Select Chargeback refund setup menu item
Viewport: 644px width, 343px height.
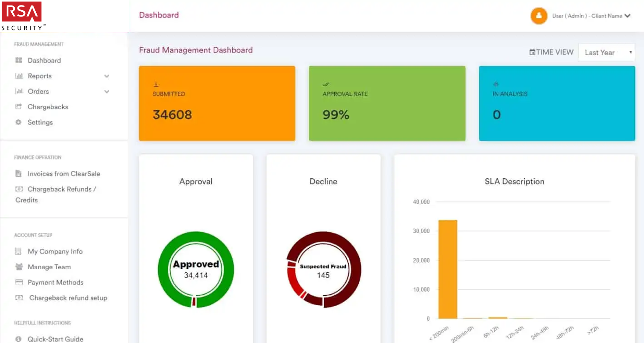click(x=68, y=298)
